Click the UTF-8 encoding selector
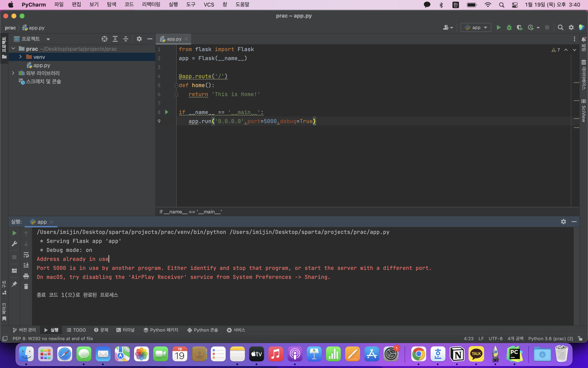The image size is (588, 368). click(x=496, y=339)
